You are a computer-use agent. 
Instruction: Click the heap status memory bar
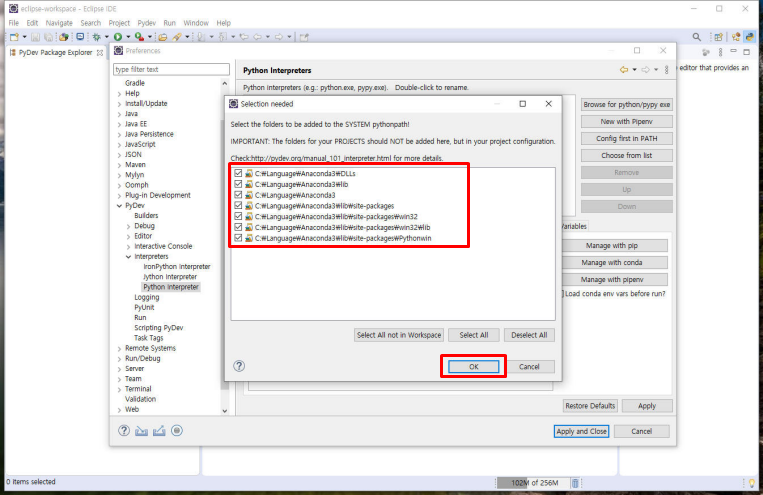pos(533,483)
